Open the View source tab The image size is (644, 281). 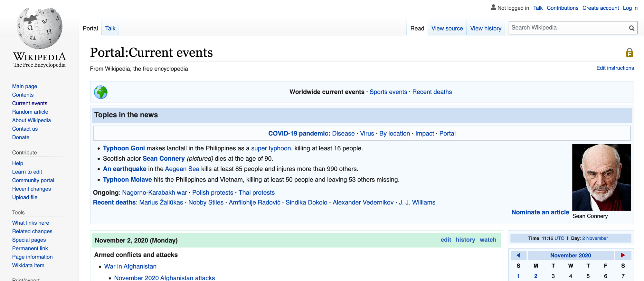(447, 28)
